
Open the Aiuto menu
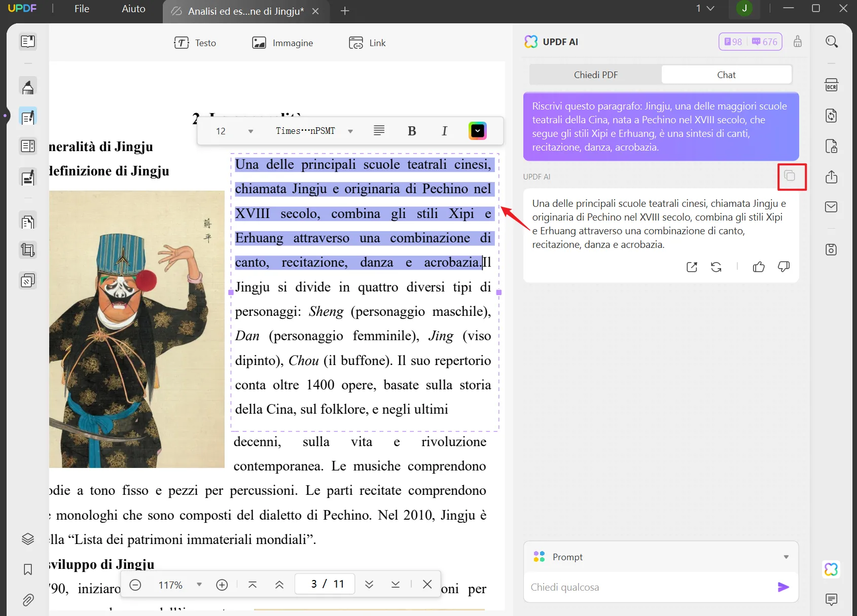click(133, 9)
